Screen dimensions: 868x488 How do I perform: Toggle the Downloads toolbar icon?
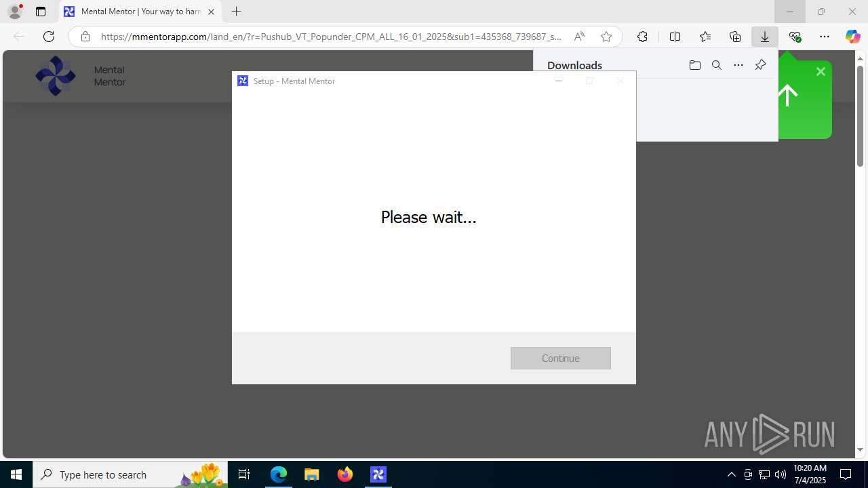tap(765, 37)
